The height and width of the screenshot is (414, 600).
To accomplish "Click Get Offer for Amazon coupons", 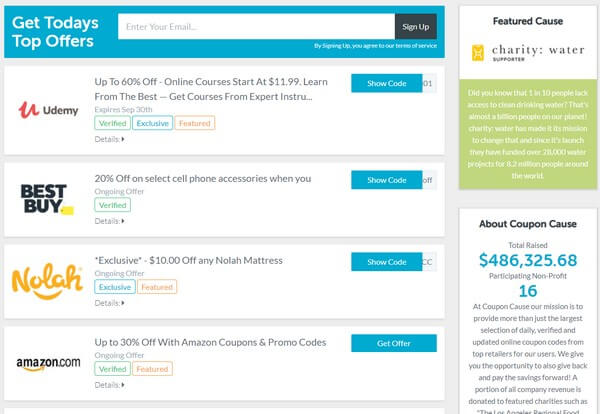I will coord(394,344).
